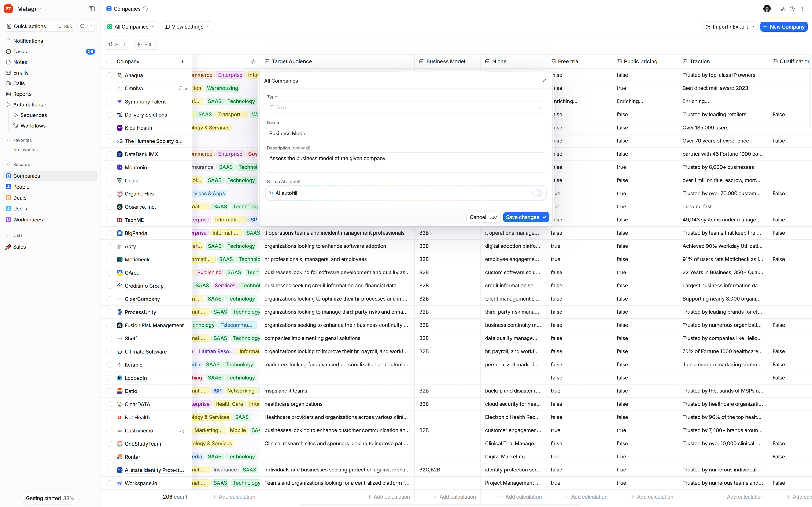Open the Omniva comments icon

(181, 89)
